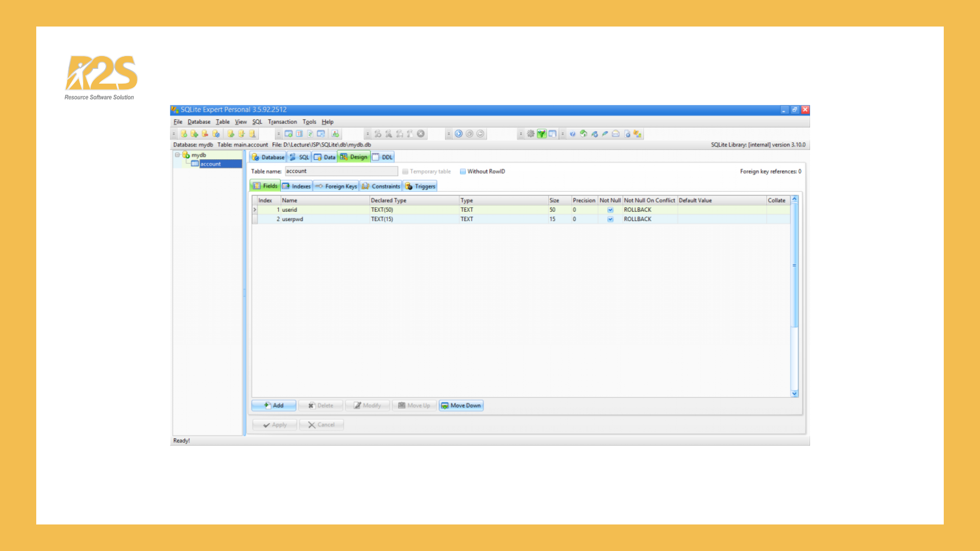980x551 pixels.
Task: Click the Move Down button
Action: pos(461,405)
